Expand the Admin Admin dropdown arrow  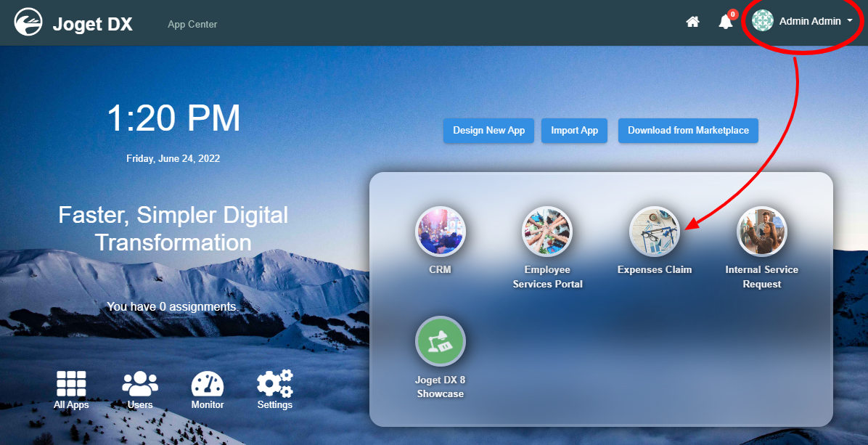click(850, 21)
